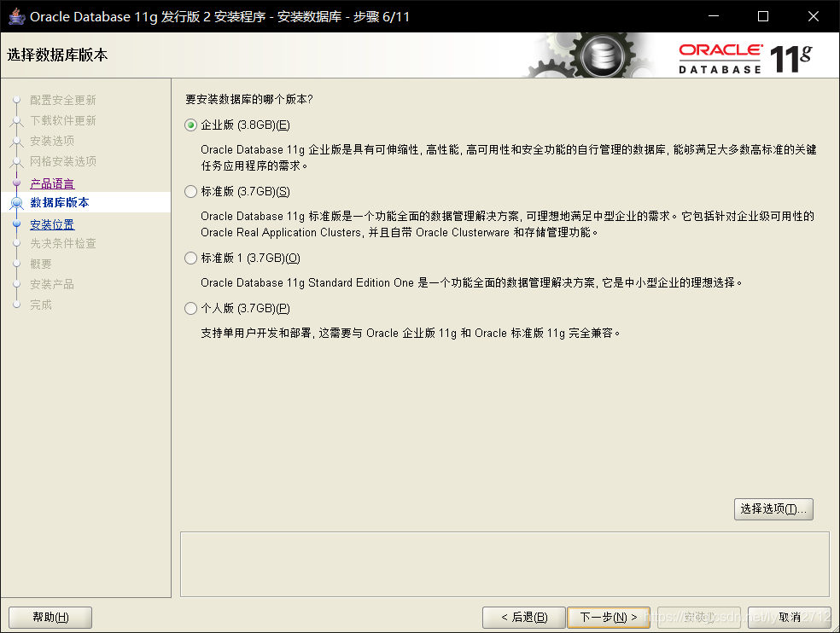Choose the 标准版 1 (3.7GB) option
This screenshot has height=633, width=840.
(x=190, y=258)
